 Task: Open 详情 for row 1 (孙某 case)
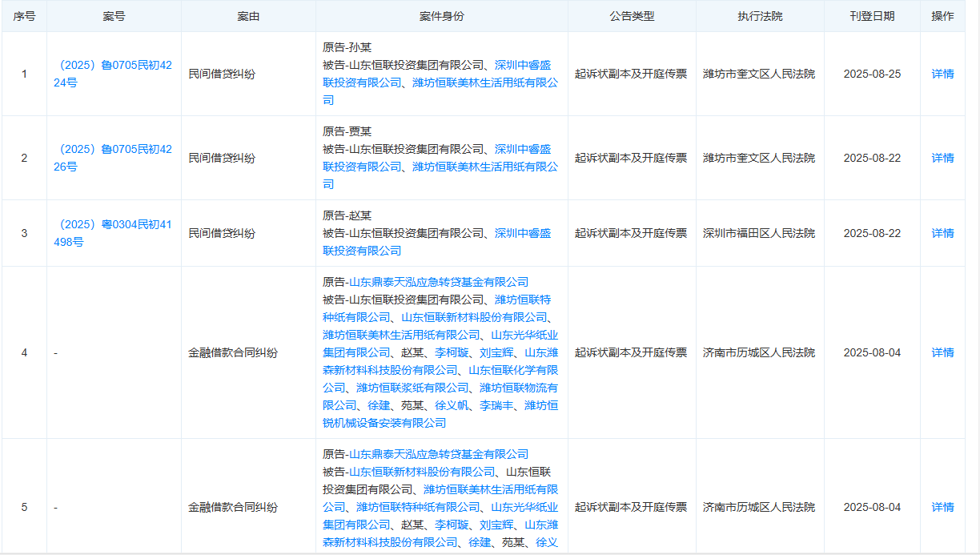tap(942, 74)
